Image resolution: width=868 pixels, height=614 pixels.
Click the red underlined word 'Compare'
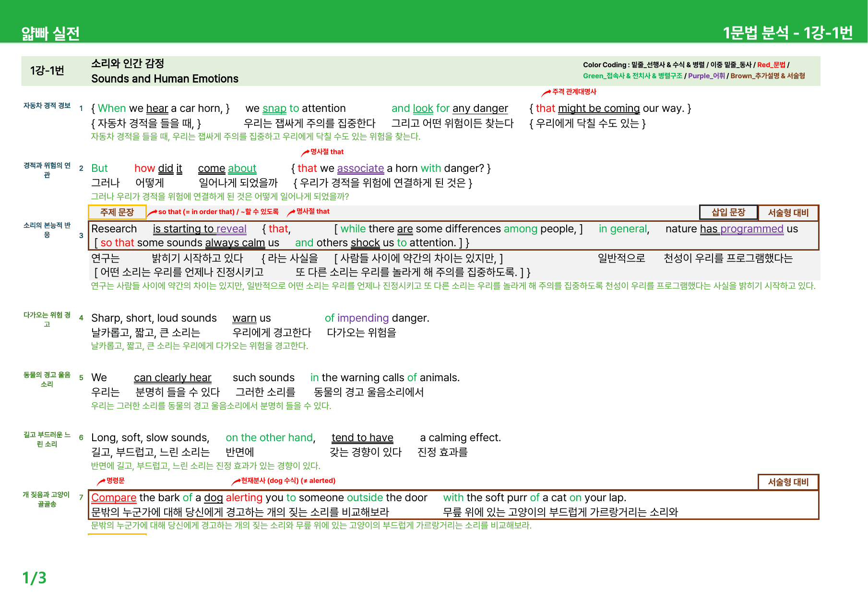click(x=114, y=498)
